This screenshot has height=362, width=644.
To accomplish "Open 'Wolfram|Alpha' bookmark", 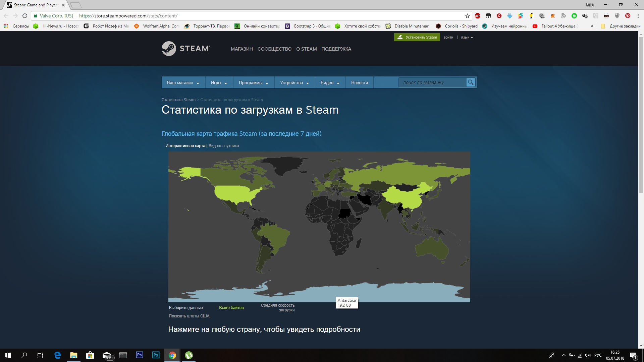I will [157, 26].
